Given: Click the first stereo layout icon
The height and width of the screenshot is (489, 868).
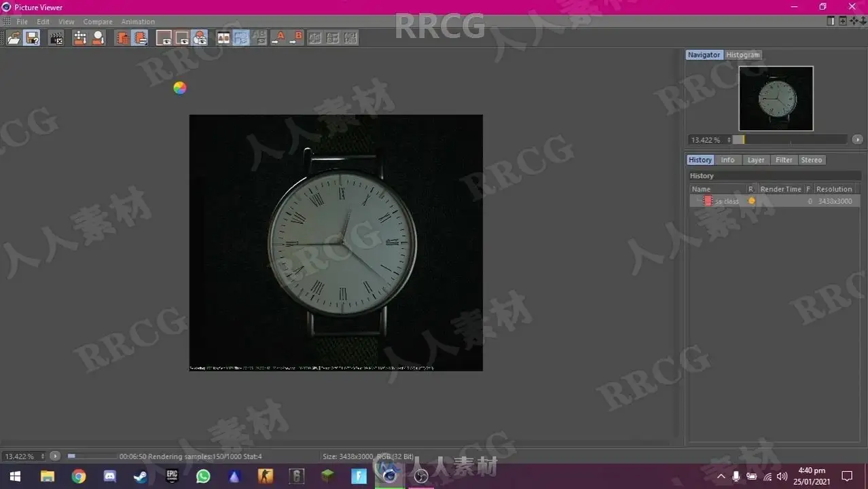Looking at the screenshot, I should coord(314,38).
